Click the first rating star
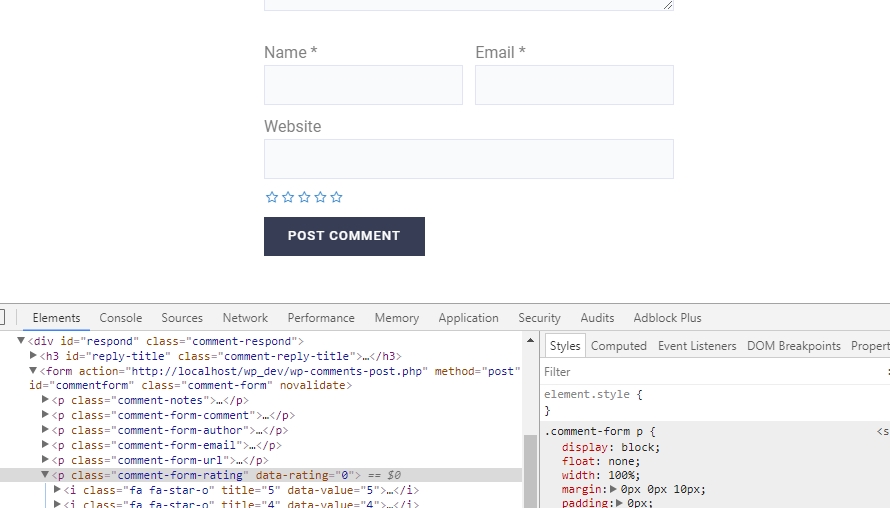This screenshot has width=890, height=508. pos(272,197)
